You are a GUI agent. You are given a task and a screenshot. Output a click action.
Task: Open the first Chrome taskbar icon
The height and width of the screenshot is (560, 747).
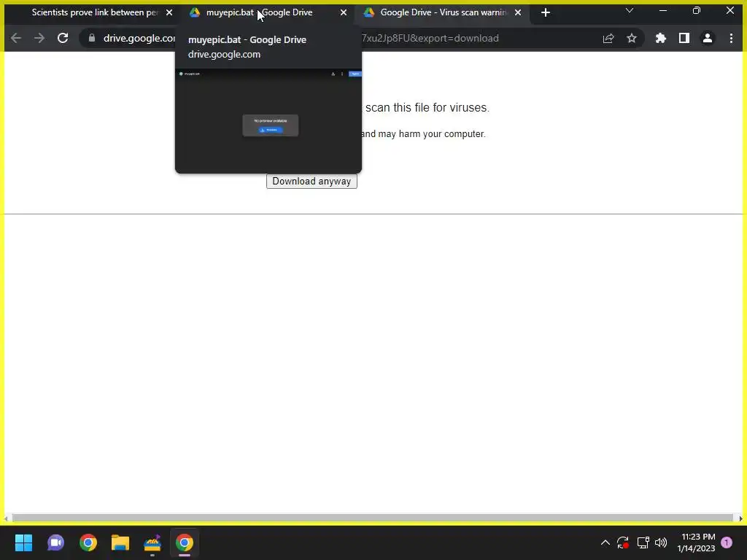tap(88, 542)
